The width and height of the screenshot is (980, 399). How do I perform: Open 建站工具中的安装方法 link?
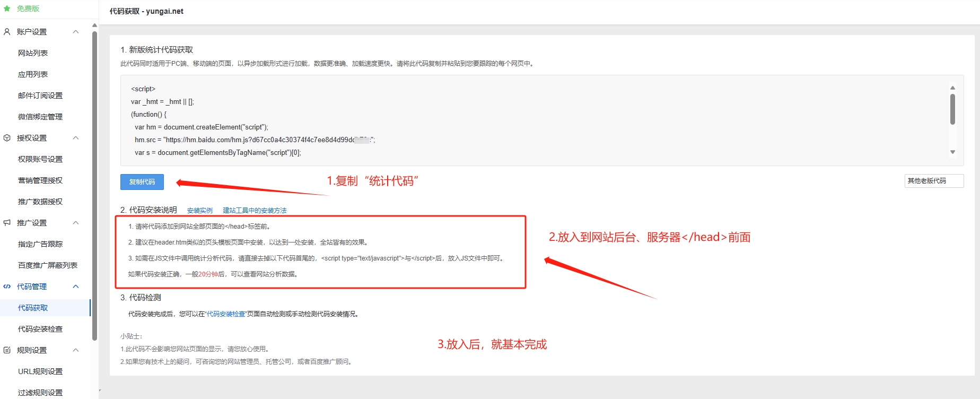[x=255, y=211]
